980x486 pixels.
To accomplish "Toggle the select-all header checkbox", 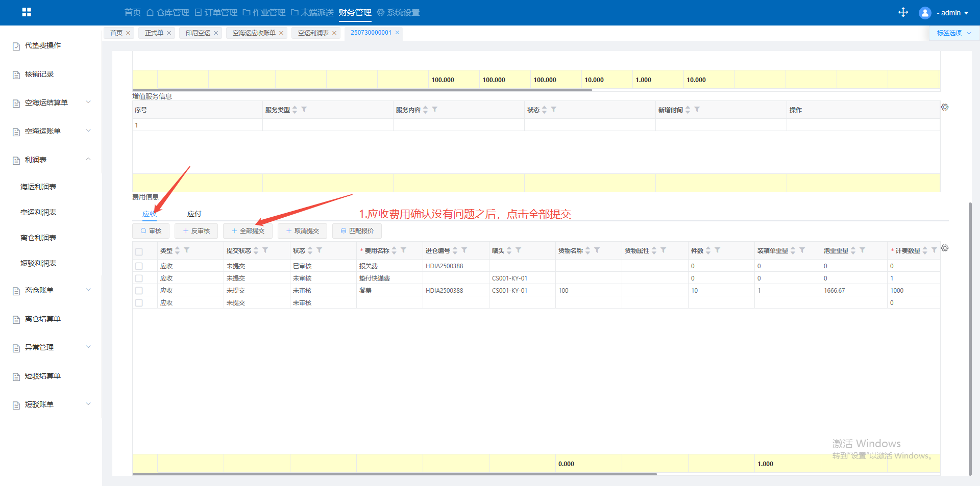I will (139, 251).
